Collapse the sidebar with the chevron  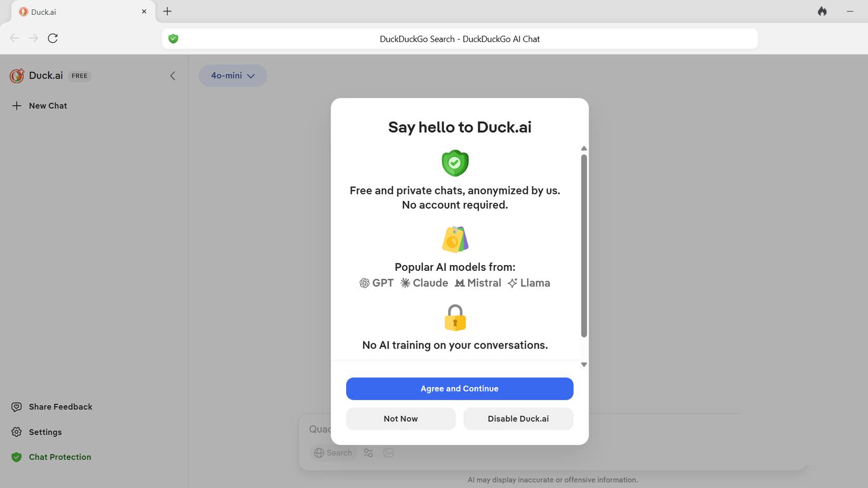point(173,75)
